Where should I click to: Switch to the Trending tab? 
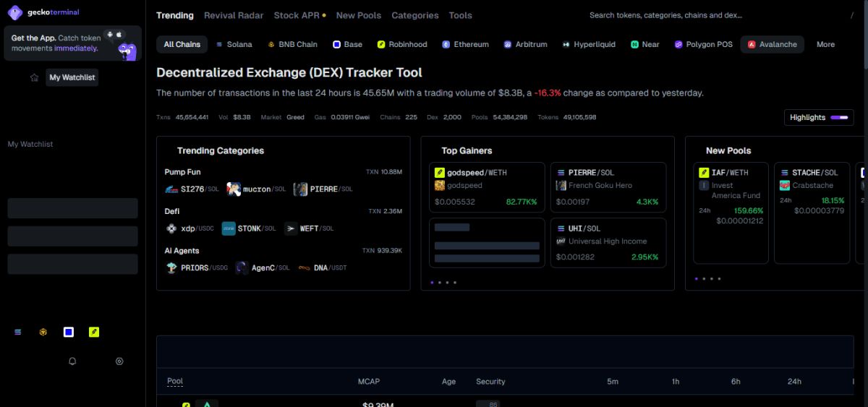(x=175, y=15)
